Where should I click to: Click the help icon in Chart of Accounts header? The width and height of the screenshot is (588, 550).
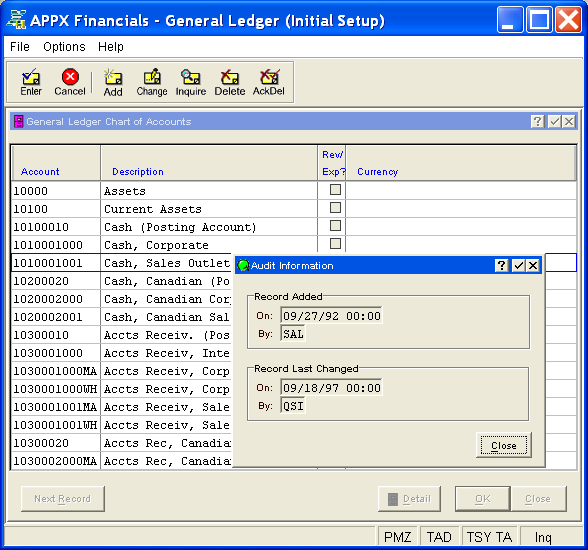[x=537, y=121]
